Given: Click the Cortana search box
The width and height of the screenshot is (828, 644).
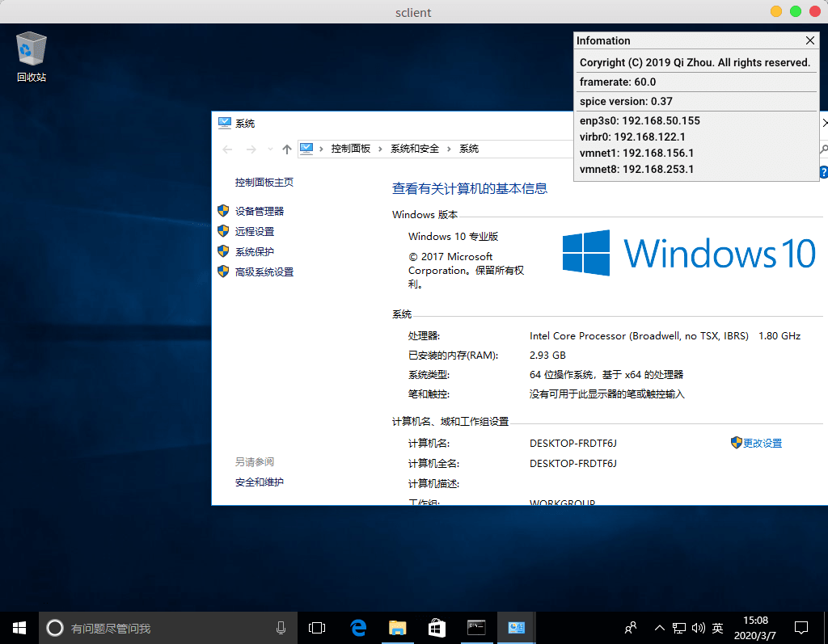Looking at the screenshot, I should [x=162, y=628].
